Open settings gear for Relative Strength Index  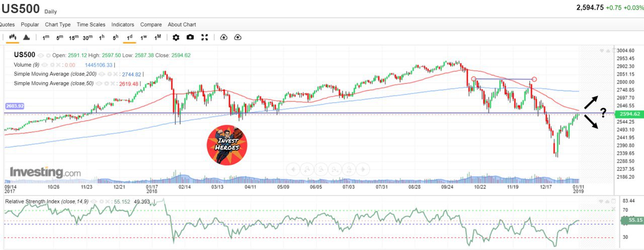(101, 202)
